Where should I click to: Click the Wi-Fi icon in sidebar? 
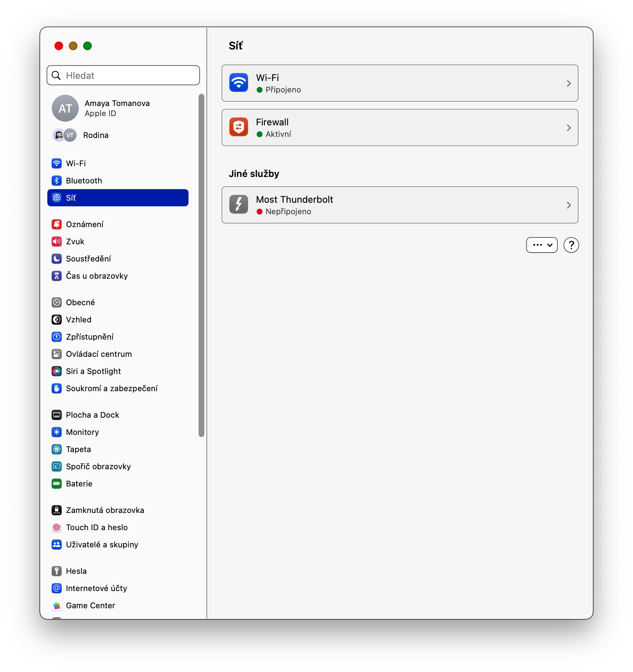[x=57, y=163]
